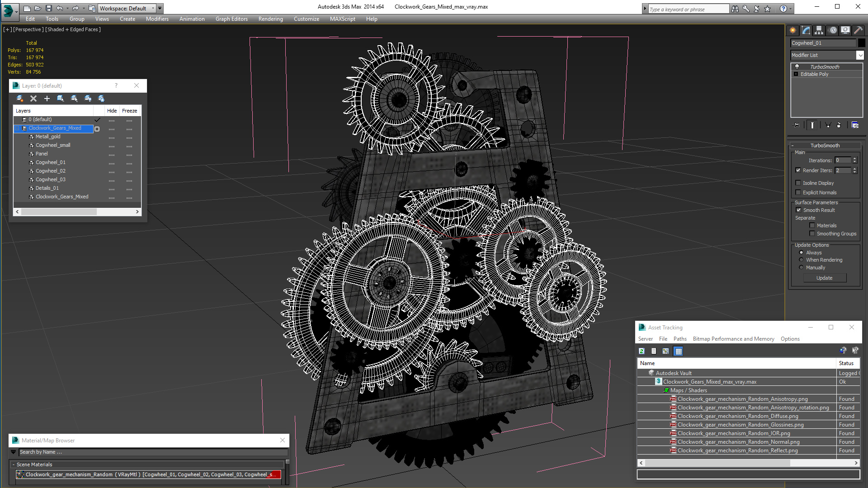Click the Pin Stack icon under modifier stack

[x=797, y=125]
